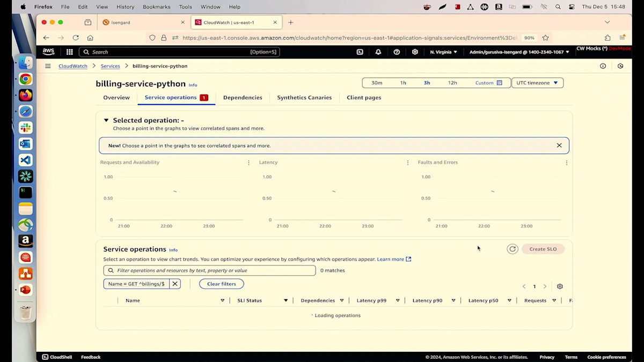
Task: Remove the Name = GET ^billings/$ filter
Action: [175, 284]
